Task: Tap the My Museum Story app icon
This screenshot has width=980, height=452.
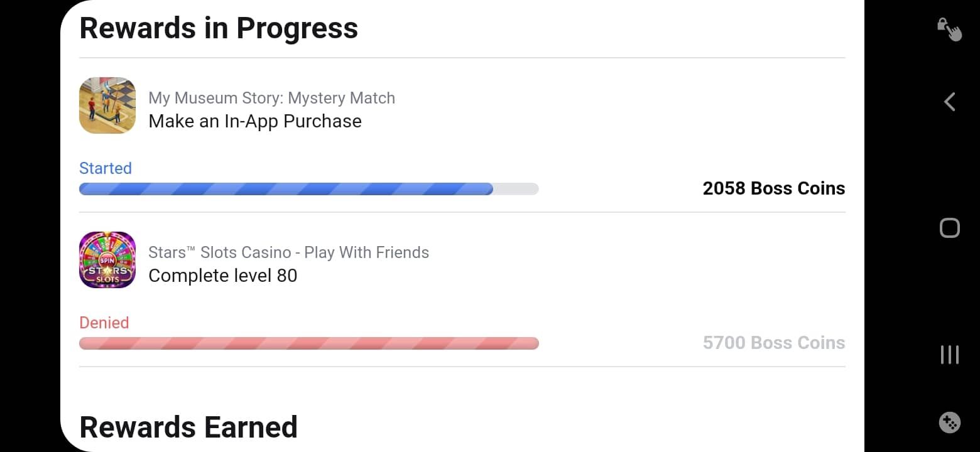Action: [107, 105]
